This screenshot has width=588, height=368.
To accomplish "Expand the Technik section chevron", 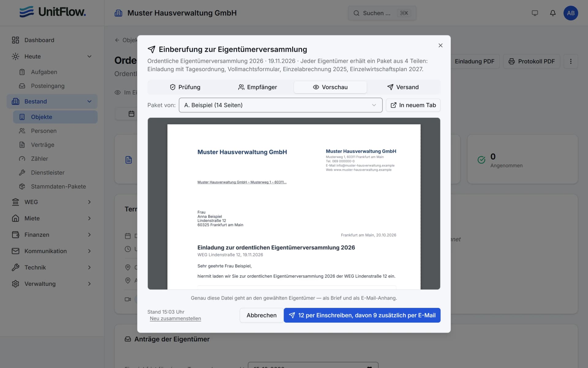I will point(89,267).
